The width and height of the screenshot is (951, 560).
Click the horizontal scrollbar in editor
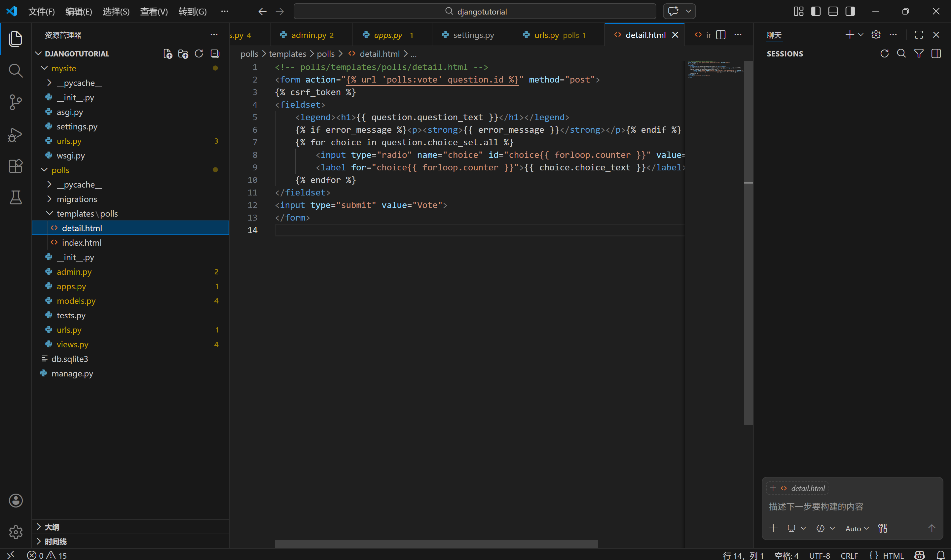click(x=436, y=544)
